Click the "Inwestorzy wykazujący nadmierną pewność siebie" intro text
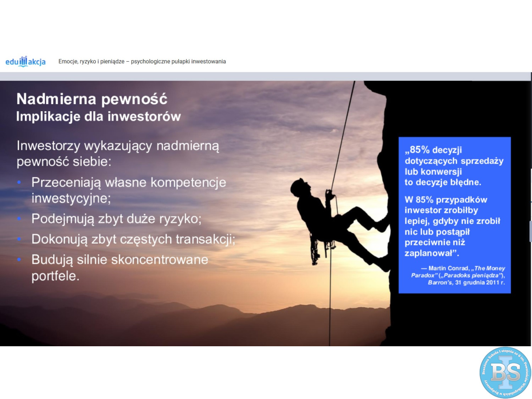 [117, 153]
